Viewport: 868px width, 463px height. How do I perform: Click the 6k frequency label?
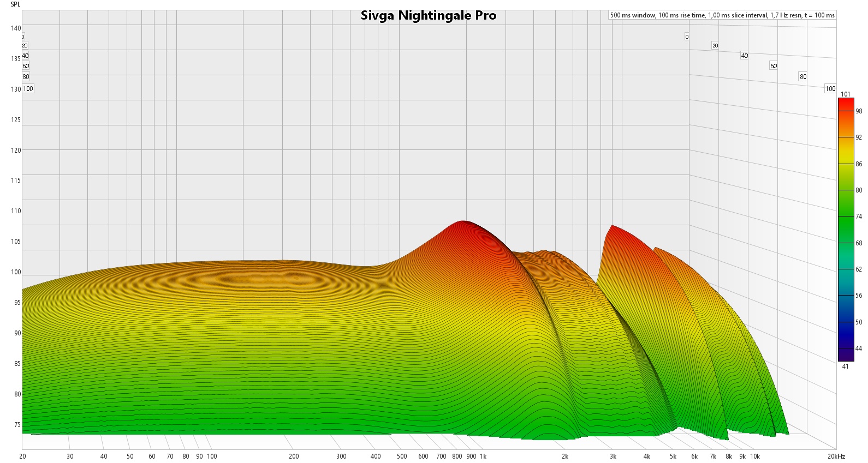coord(694,456)
